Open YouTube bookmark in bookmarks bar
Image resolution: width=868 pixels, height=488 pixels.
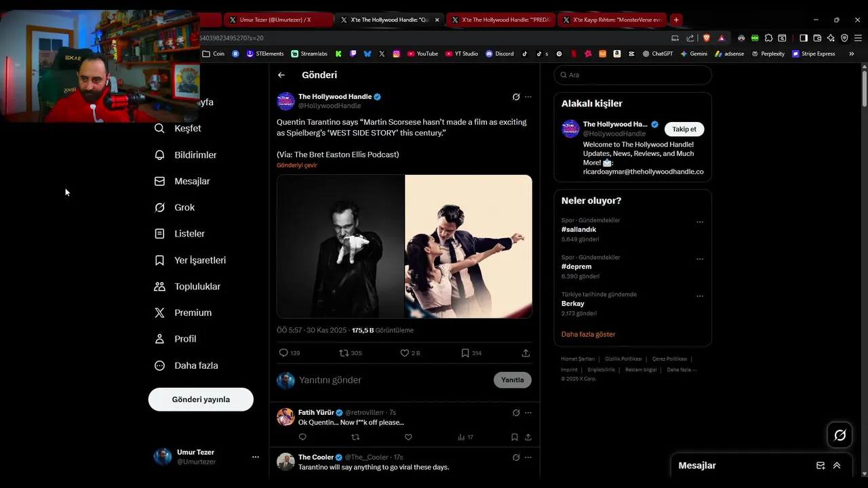(422, 54)
